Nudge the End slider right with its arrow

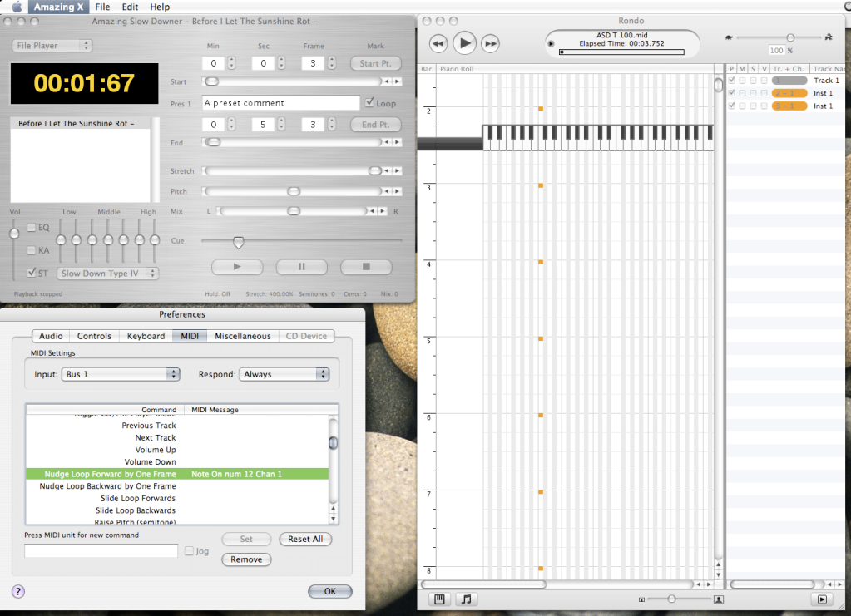(398, 142)
